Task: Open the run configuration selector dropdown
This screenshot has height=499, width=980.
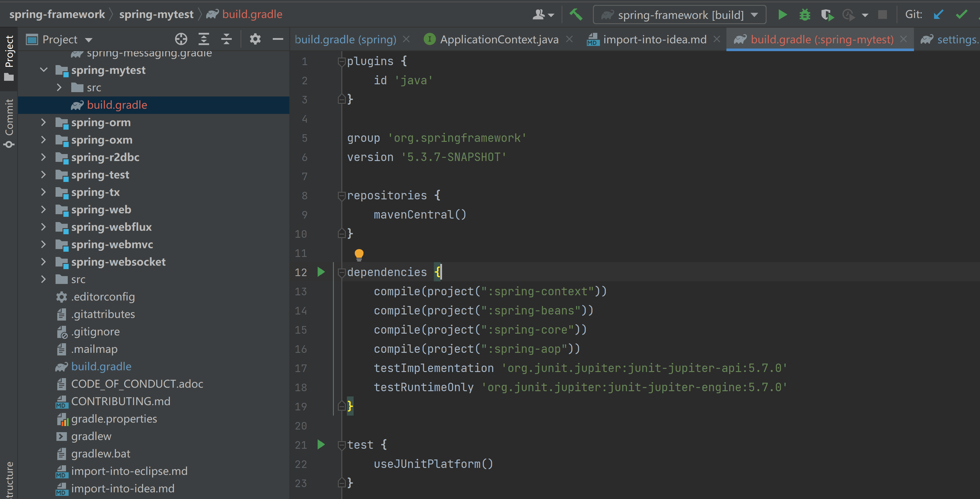Action: tap(679, 15)
